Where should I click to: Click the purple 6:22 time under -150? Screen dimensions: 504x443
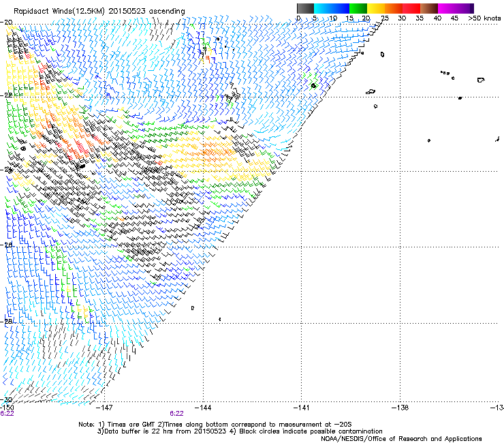point(7,414)
